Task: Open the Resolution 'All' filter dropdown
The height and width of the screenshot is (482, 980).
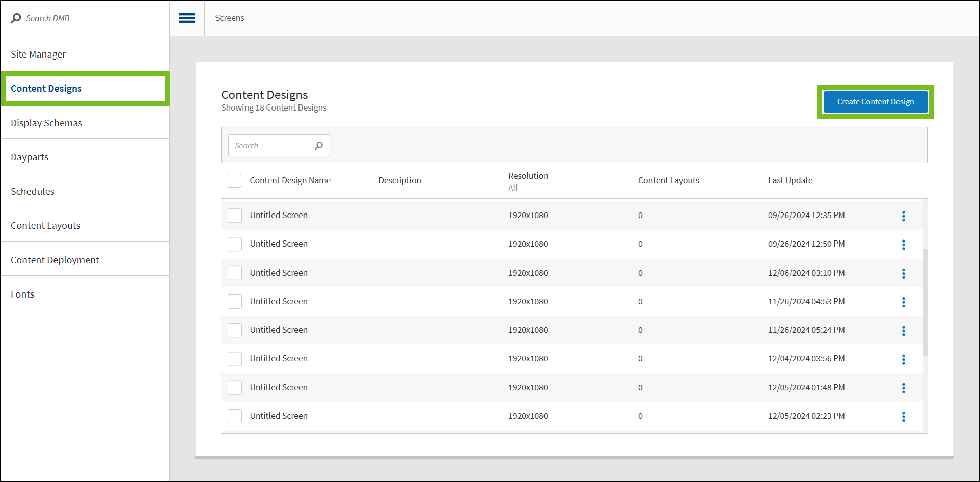Action: tap(512, 189)
